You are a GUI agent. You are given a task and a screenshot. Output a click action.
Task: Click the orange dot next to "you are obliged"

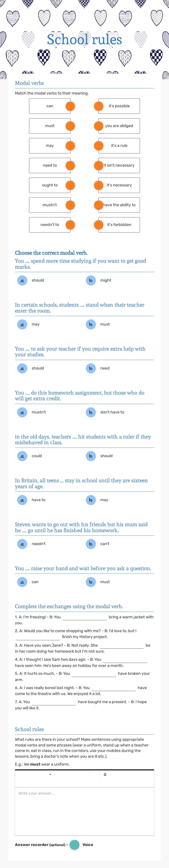pyautogui.click(x=99, y=126)
